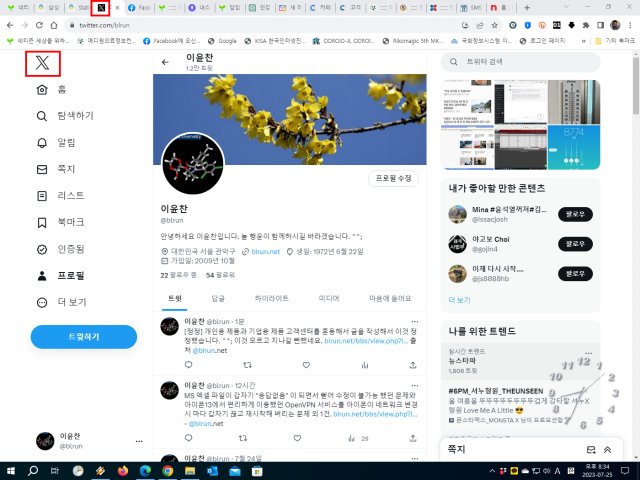Viewport: 640px width, 480px height.
Task: Open more options on the 7월 24일 tweet
Action: coord(415,458)
